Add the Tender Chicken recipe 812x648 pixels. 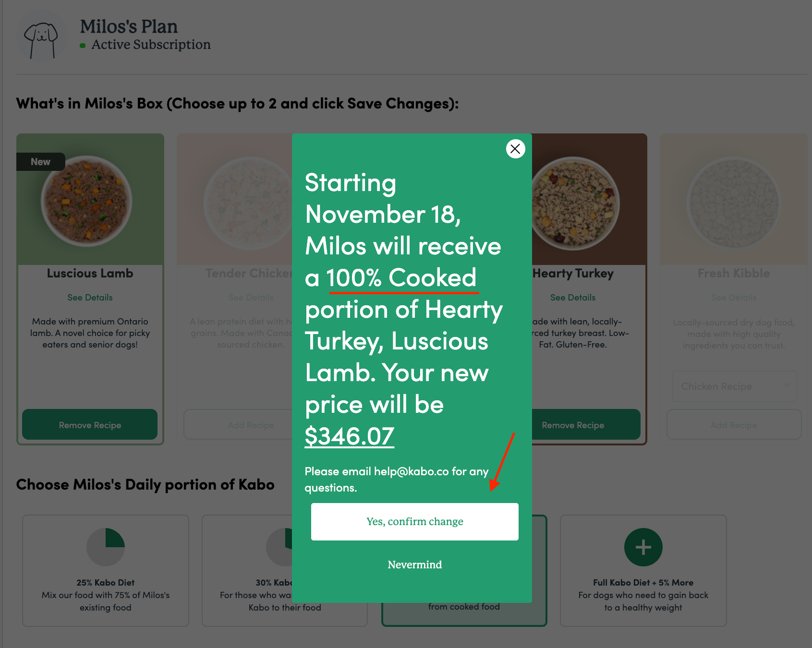click(x=239, y=425)
